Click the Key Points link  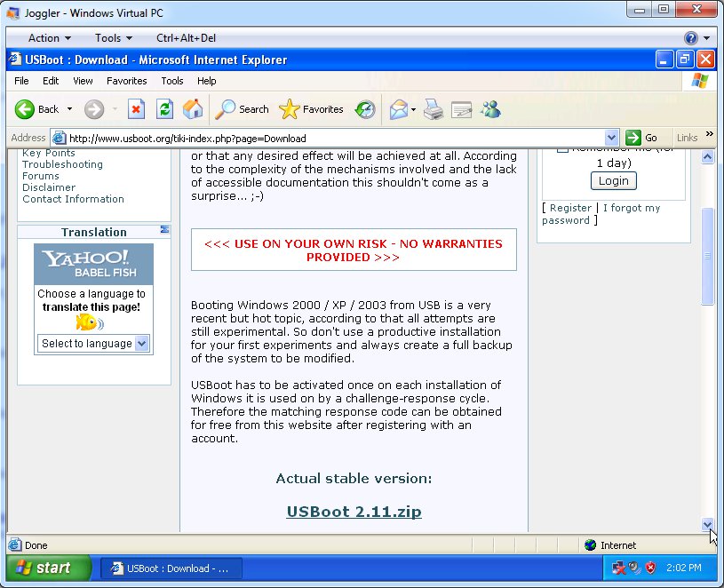[49, 154]
